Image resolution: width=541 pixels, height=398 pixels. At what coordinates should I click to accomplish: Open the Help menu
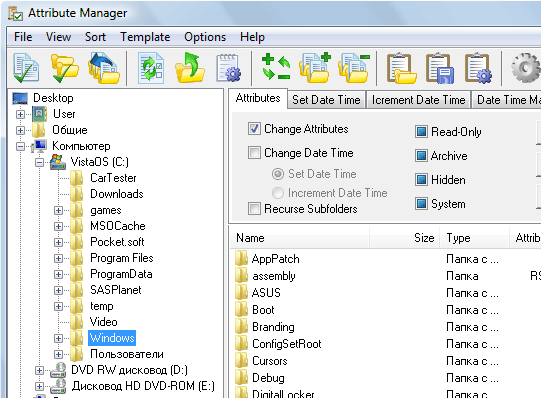(252, 37)
